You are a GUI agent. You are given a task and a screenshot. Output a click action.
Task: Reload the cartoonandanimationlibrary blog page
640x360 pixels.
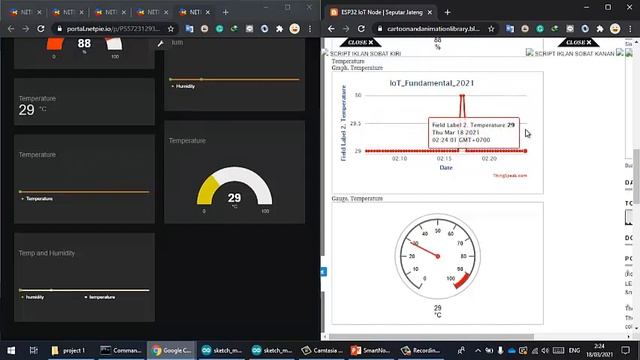361,29
